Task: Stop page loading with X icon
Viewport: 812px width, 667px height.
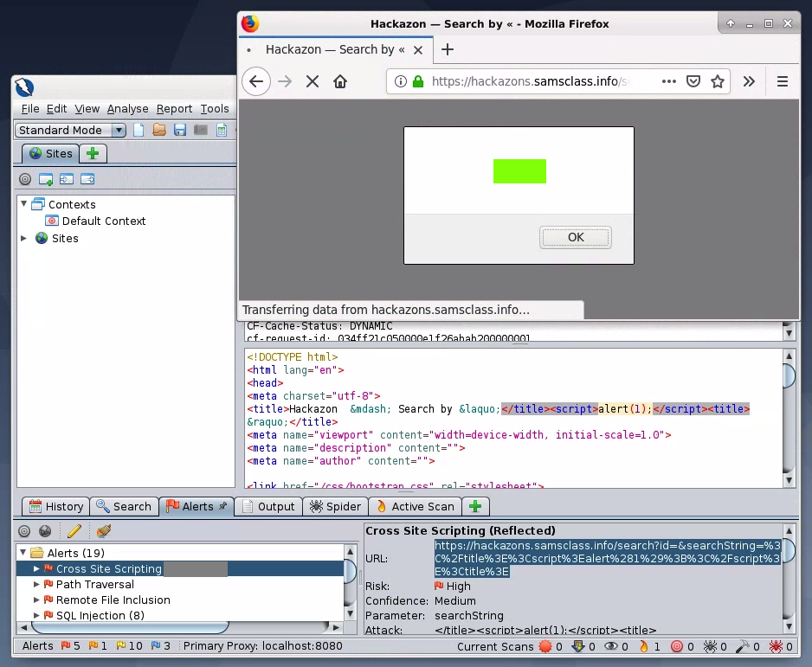Action: 313,81
